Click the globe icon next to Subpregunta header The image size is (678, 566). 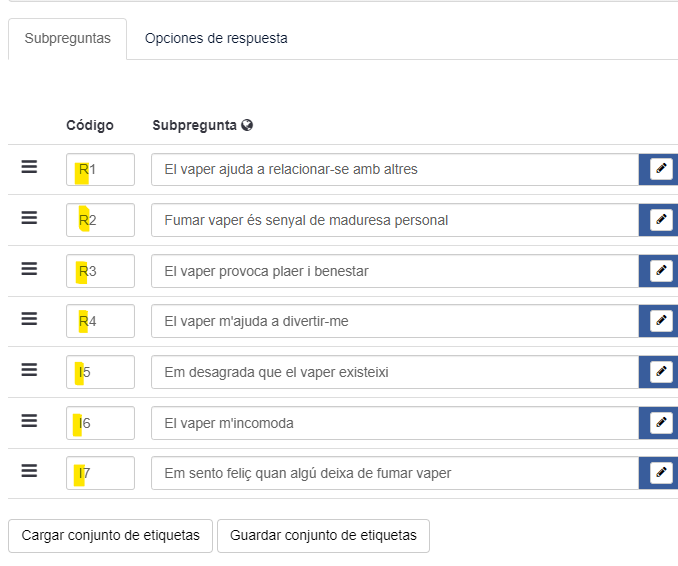pos(247,126)
